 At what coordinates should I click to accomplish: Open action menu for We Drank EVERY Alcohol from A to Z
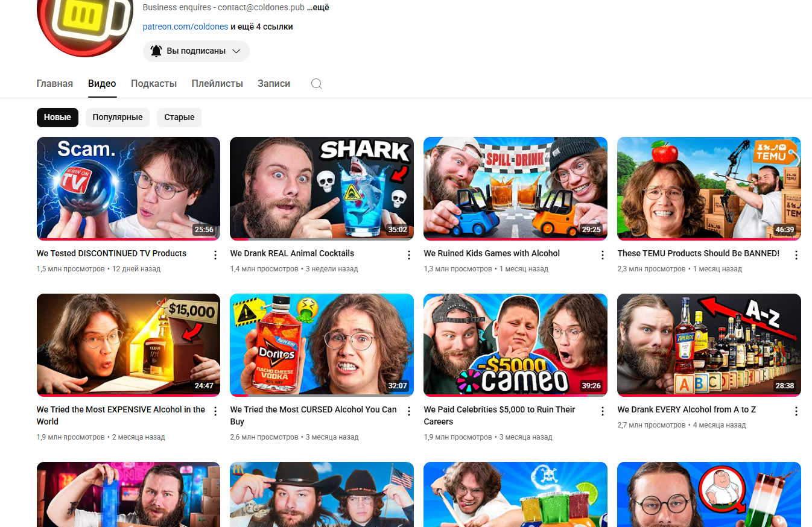(x=796, y=411)
